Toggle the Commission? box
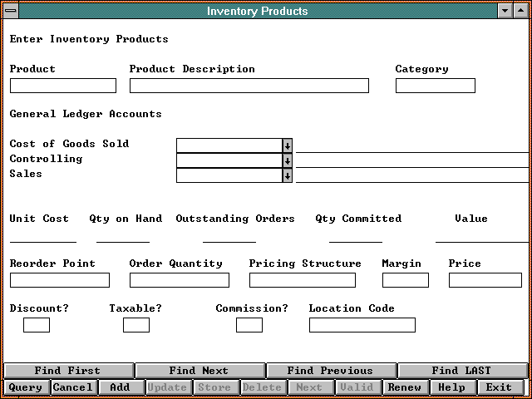This screenshot has height=399, width=532. pyautogui.click(x=249, y=325)
